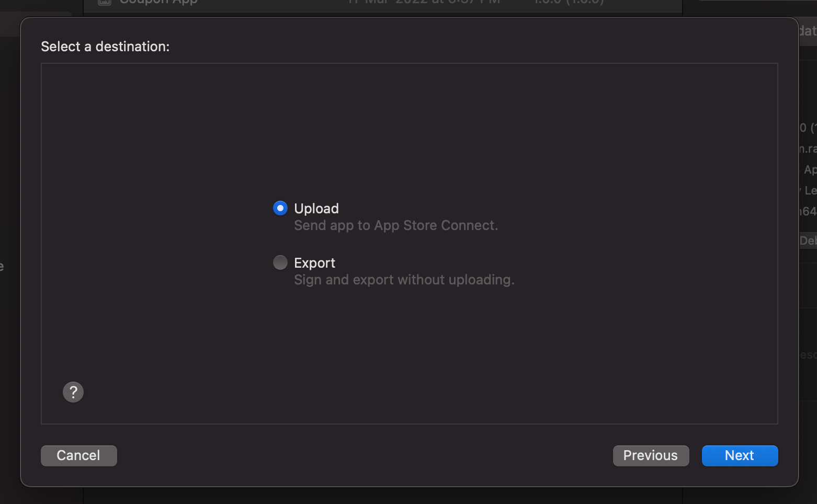Click the question mark help button
817x504 pixels.
click(x=73, y=392)
